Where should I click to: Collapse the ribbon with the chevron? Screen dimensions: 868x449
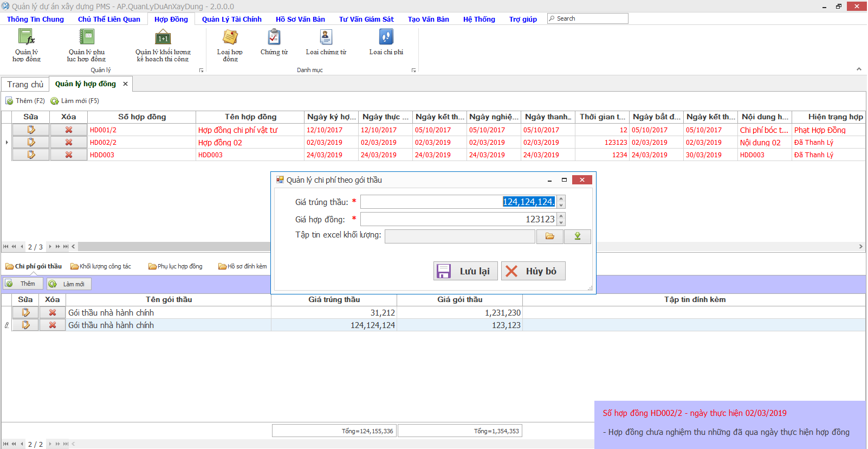[859, 69]
